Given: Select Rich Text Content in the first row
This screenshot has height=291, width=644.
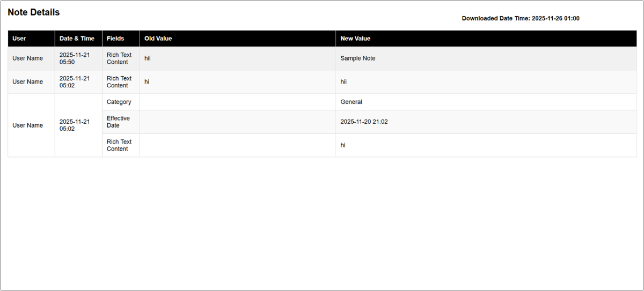Looking at the screenshot, I should pyautogui.click(x=119, y=58).
